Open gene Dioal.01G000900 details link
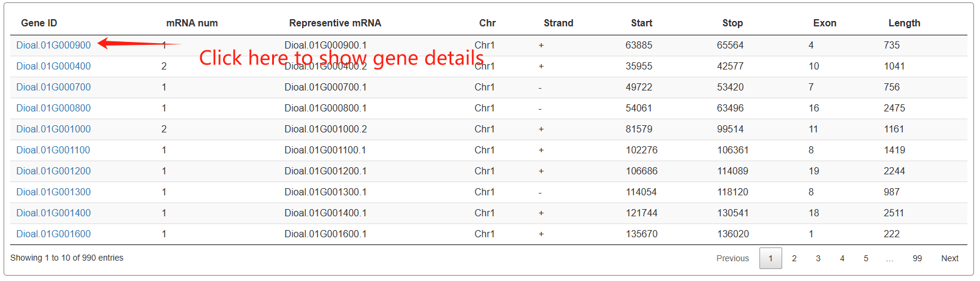This screenshot has width=980, height=281. click(x=53, y=46)
